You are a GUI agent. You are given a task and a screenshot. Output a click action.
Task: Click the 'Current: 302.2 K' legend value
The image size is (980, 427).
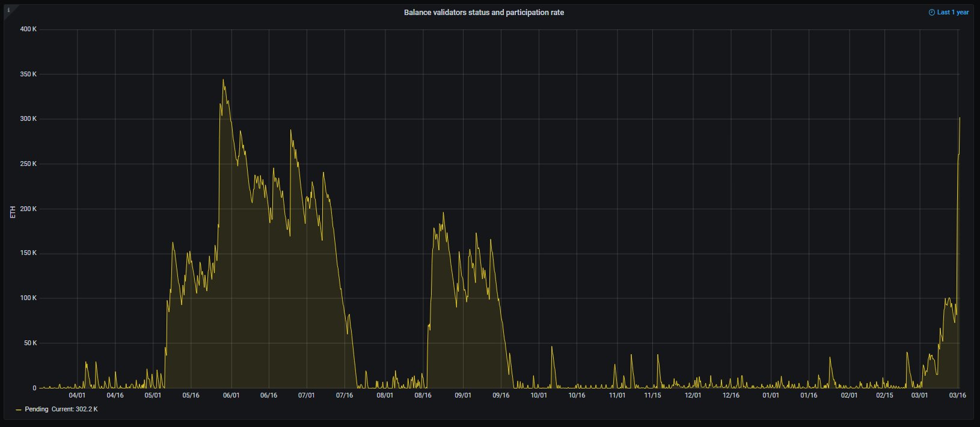(75, 410)
